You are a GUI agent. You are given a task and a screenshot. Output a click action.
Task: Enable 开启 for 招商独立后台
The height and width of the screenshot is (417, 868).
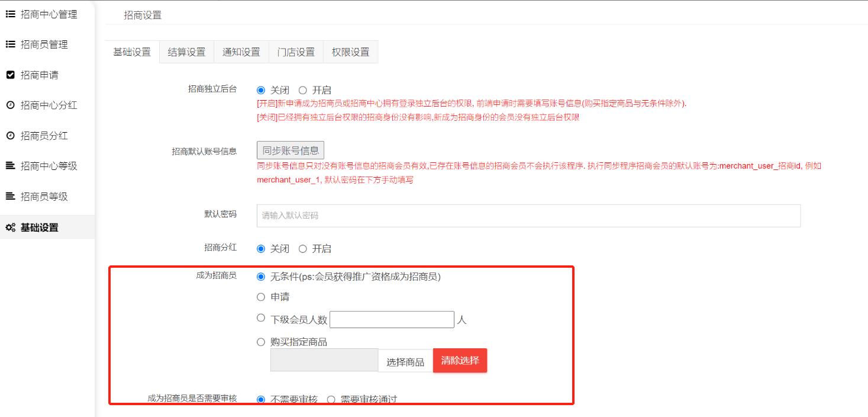303,91
